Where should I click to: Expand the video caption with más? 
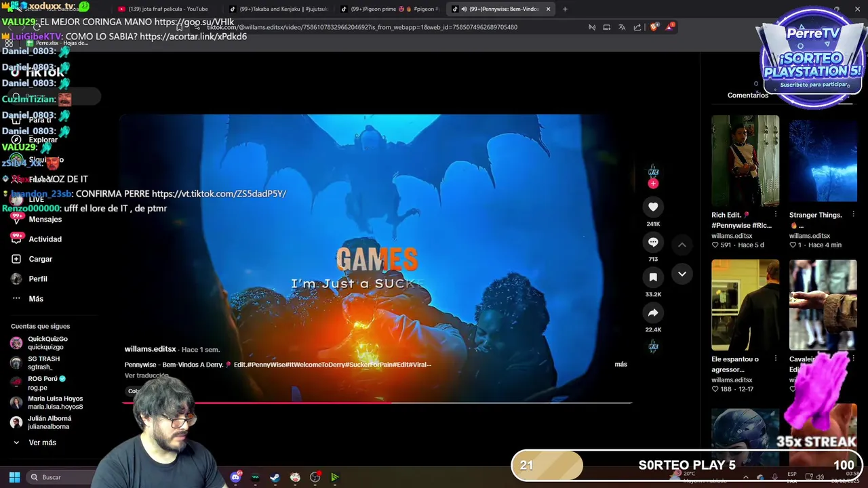[620, 364]
